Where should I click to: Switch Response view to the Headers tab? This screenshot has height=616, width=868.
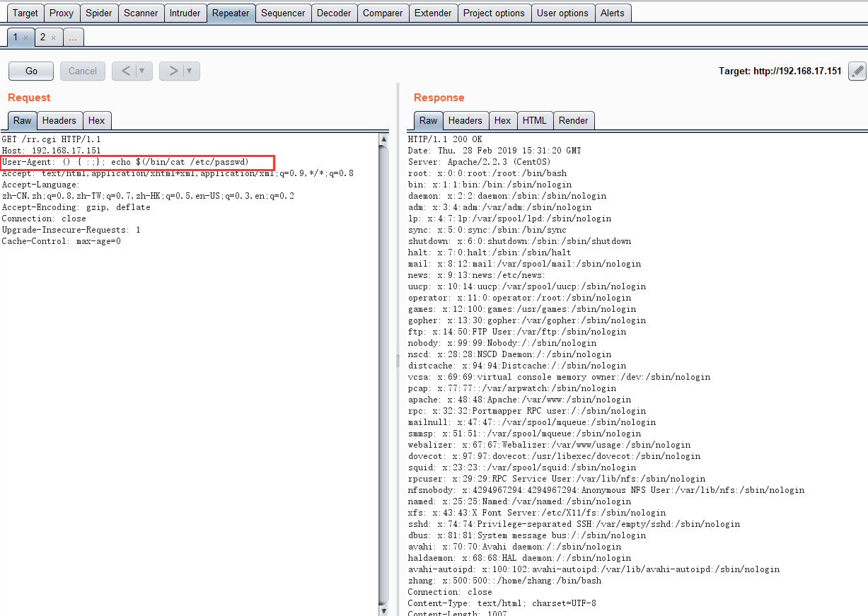(465, 120)
